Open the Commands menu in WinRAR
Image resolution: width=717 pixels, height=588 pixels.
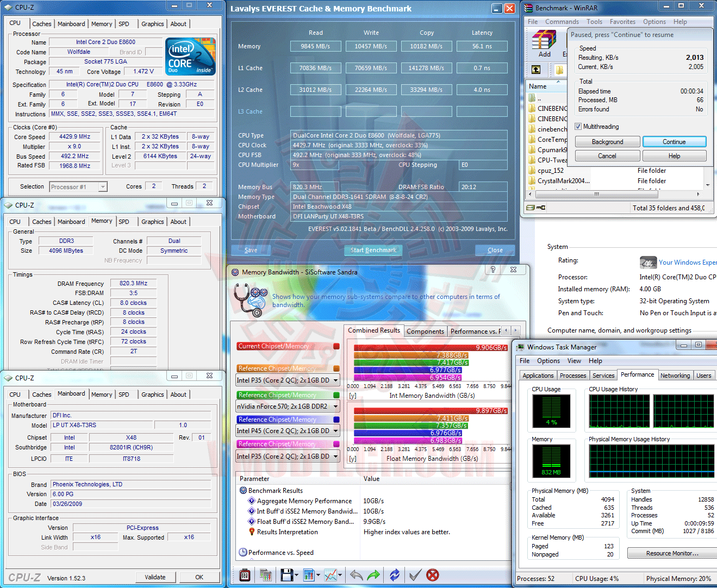(x=562, y=22)
